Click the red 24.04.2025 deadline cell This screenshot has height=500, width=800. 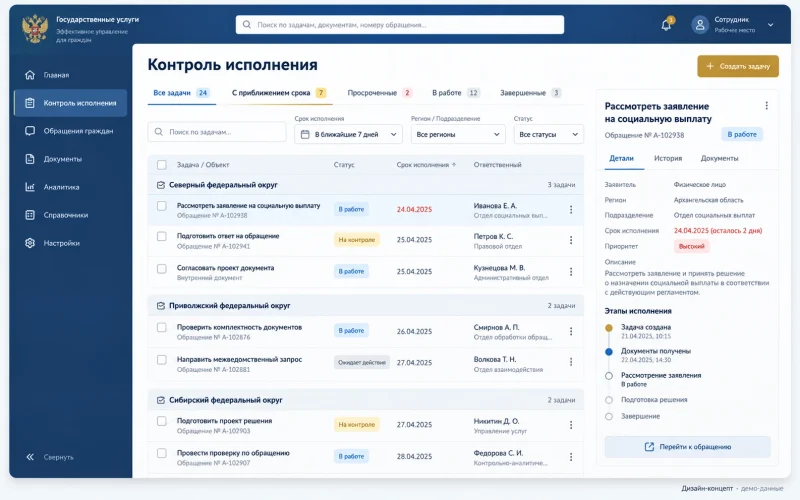(x=414, y=210)
